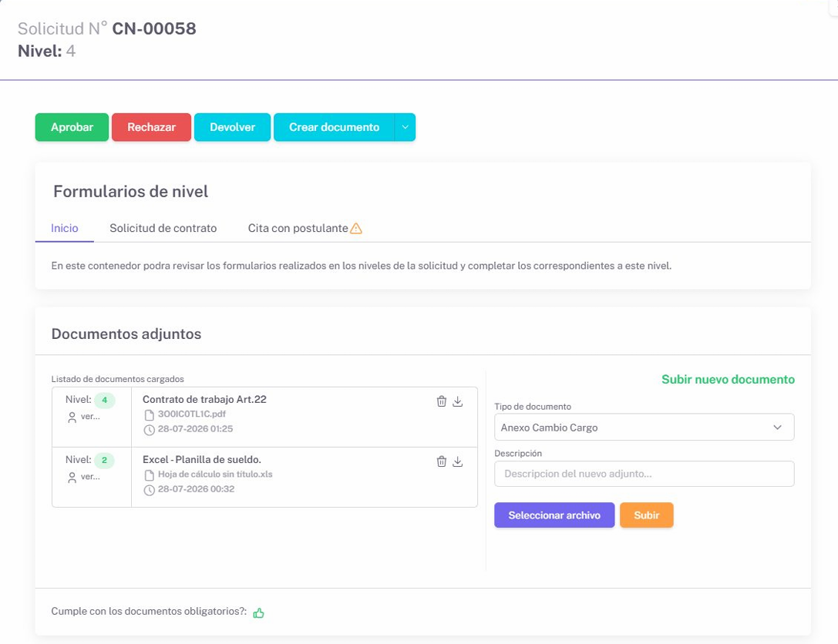The image size is (838, 644).
Task: Switch to the Inicio tab
Action: (x=65, y=229)
